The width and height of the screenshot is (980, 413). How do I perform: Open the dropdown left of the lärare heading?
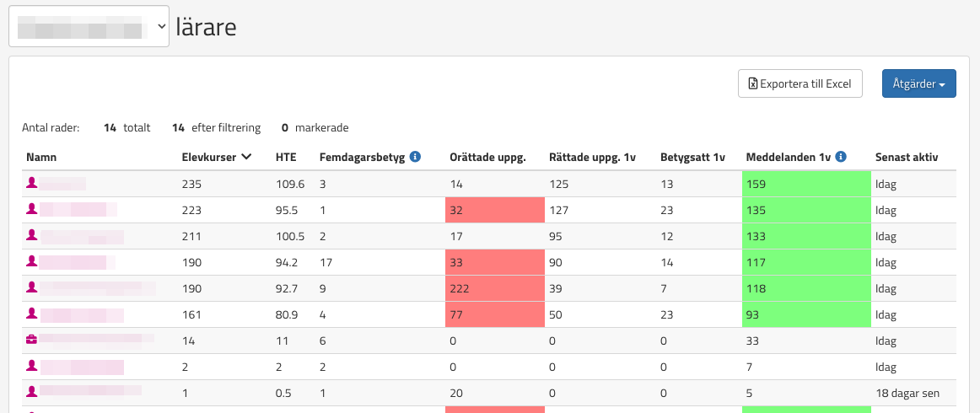[89, 26]
